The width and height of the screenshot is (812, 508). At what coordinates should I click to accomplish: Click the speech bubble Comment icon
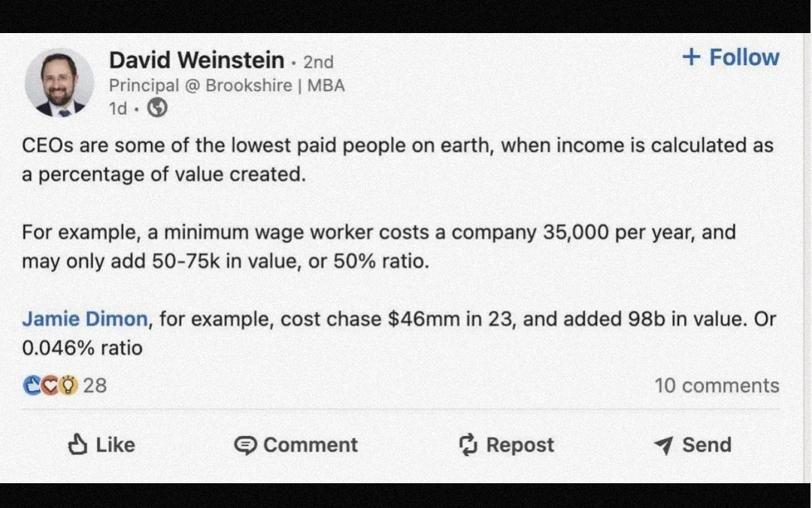(x=245, y=446)
